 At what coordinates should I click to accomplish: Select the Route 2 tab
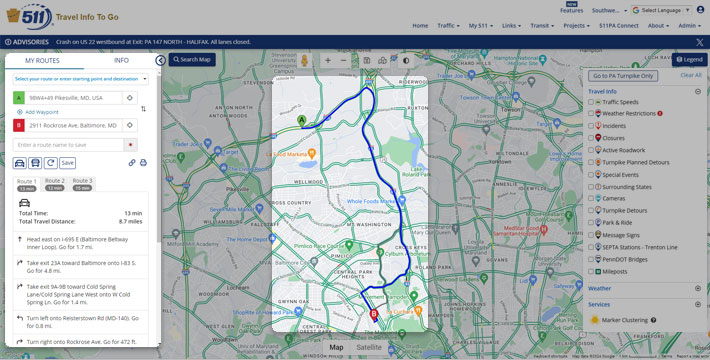pos(55,184)
